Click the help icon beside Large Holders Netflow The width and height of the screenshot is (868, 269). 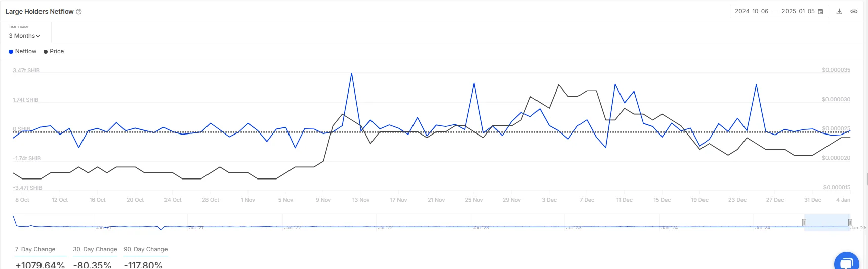(x=79, y=11)
